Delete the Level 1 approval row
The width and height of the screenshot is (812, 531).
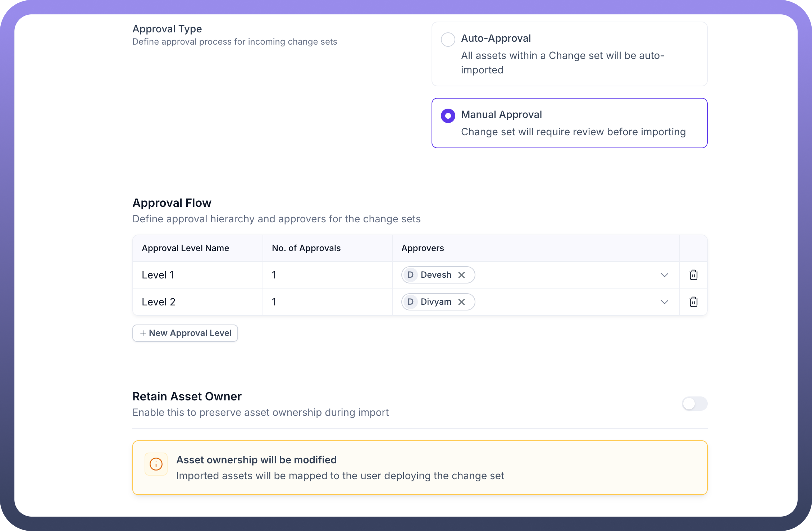click(x=693, y=275)
